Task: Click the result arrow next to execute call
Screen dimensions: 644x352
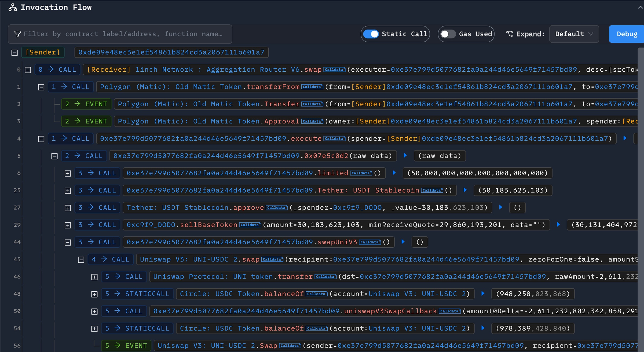Action: (625, 138)
